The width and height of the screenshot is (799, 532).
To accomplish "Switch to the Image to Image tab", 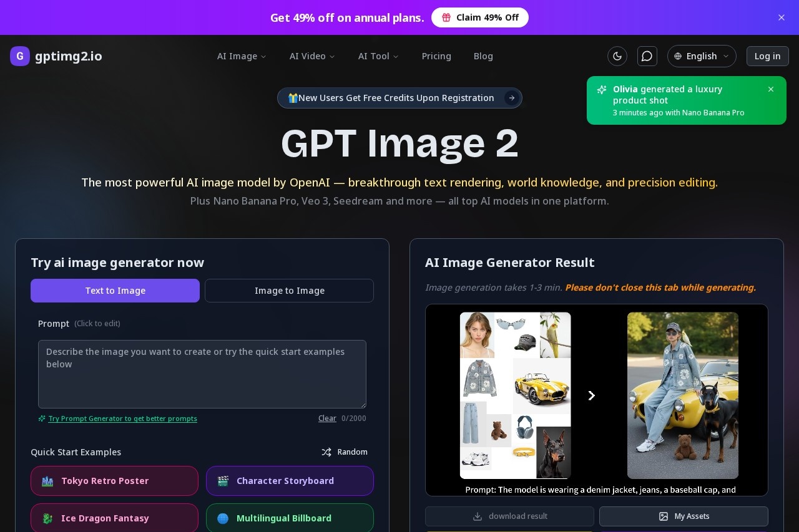I will [x=289, y=291].
